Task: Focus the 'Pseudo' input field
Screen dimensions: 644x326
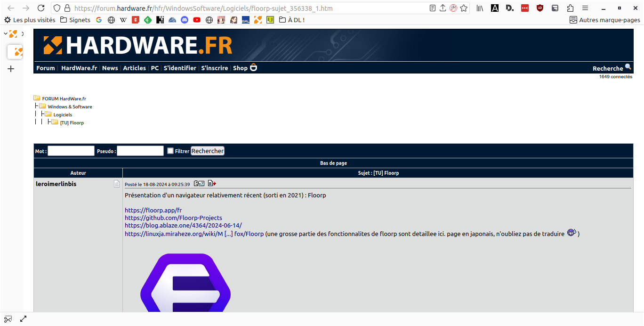Action: click(140, 151)
